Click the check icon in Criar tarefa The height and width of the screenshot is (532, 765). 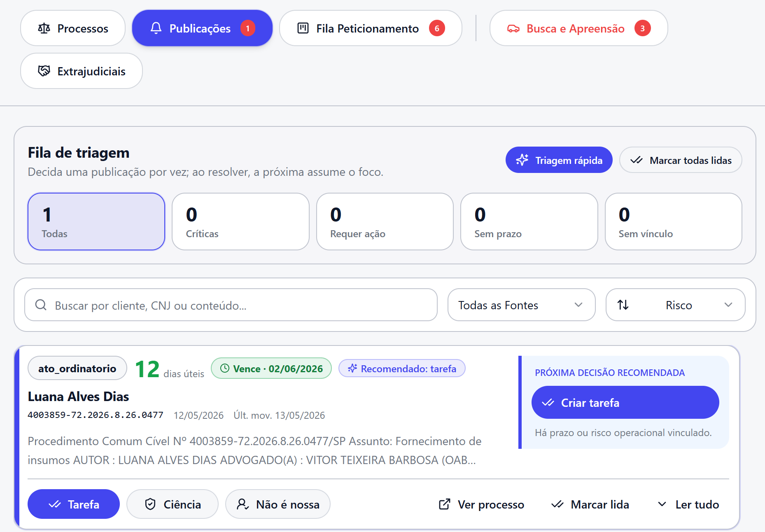click(x=548, y=402)
